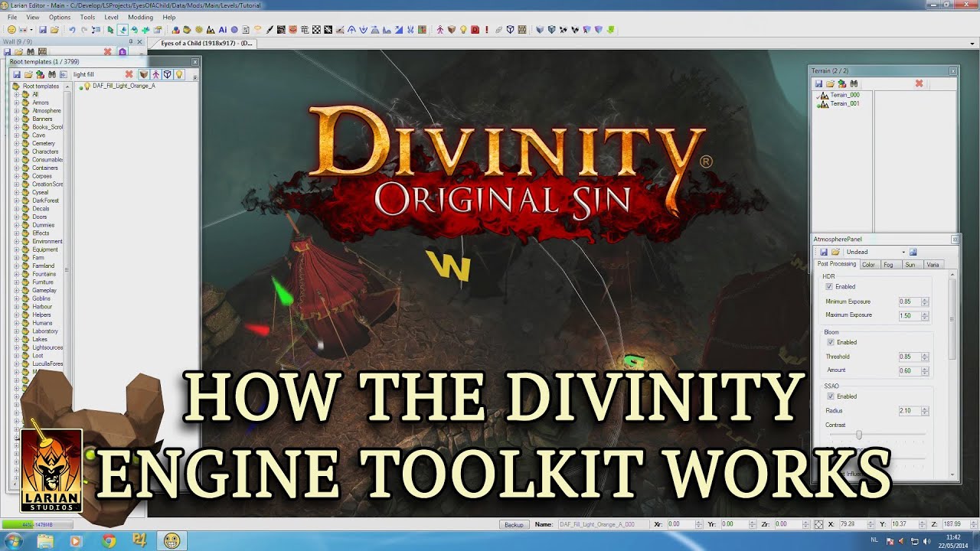Click the terrain mountain icon in main toolbar
This screenshot has height=551, width=980.
coord(211,30)
